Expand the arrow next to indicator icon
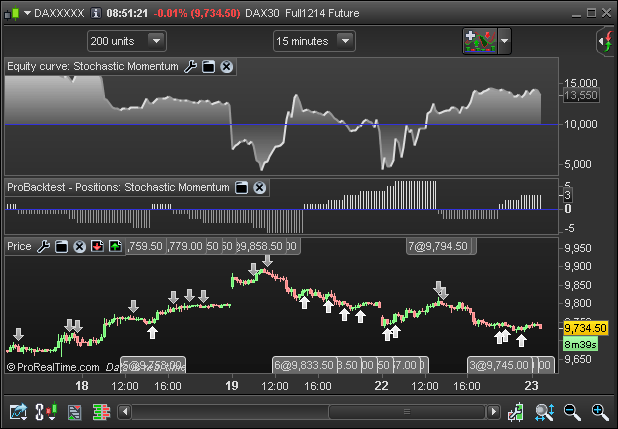Screen dimensions: 618x429 coord(504,41)
